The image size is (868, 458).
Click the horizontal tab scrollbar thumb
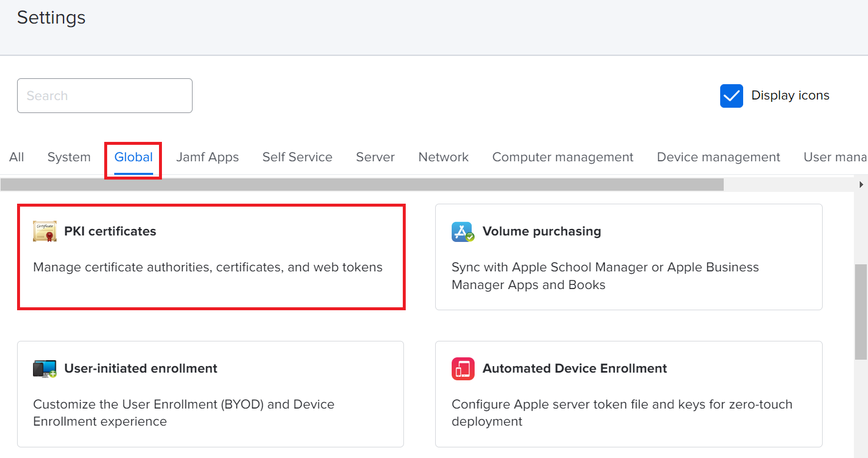coord(362,184)
